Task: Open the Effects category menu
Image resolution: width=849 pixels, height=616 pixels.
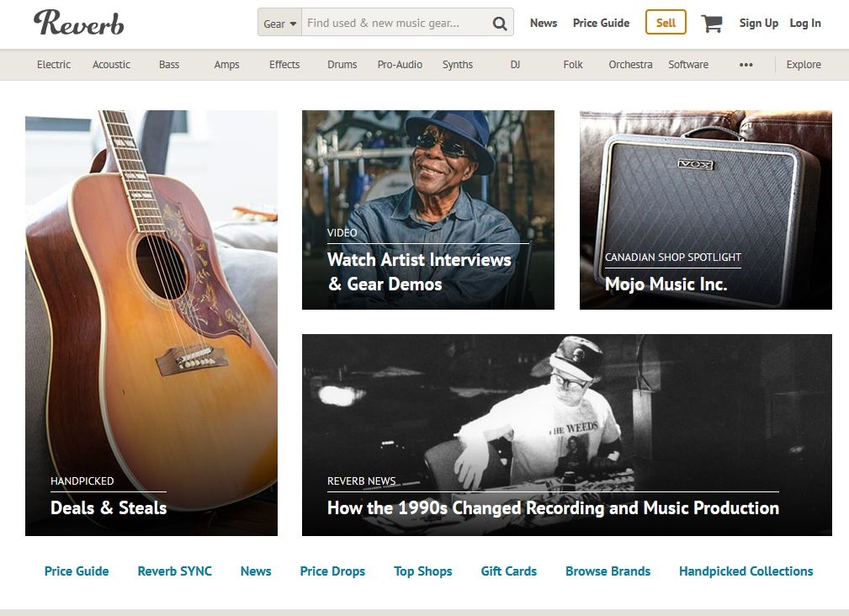Action: click(284, 65)
